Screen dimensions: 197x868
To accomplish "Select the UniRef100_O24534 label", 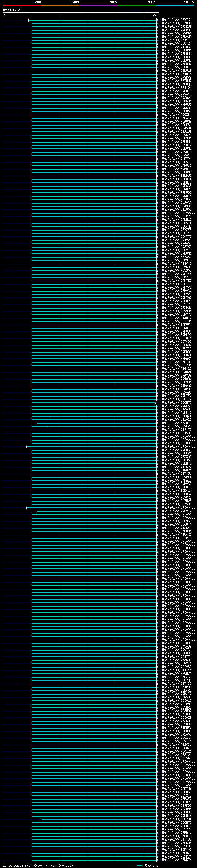I will (x=176, y=128).
